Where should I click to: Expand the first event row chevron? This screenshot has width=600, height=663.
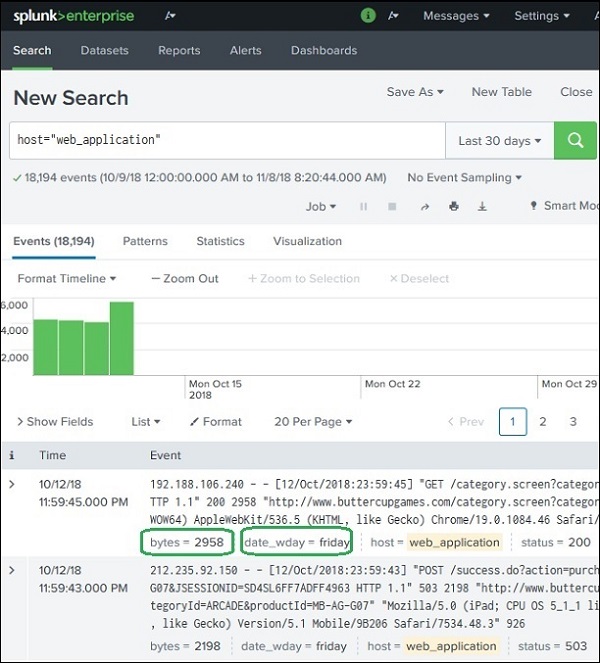point(12,484)
